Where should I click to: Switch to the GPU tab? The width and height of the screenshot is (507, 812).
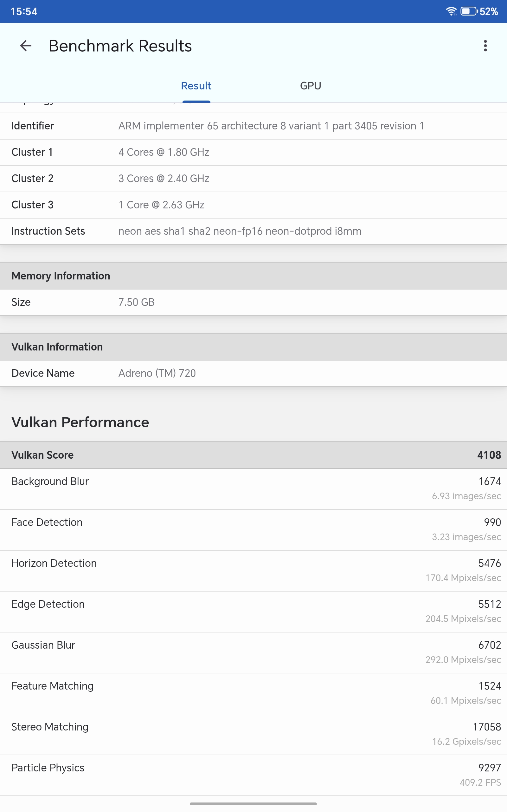(310, 86)
